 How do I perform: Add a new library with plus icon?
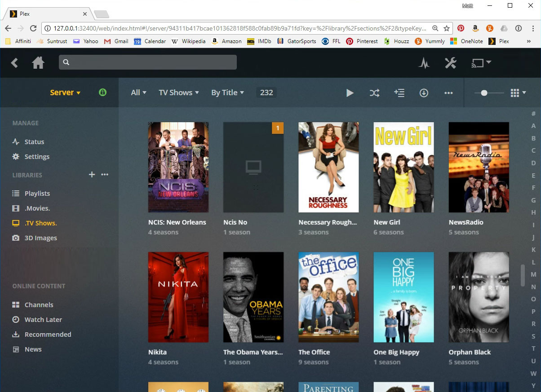click(x=92, y=174)
